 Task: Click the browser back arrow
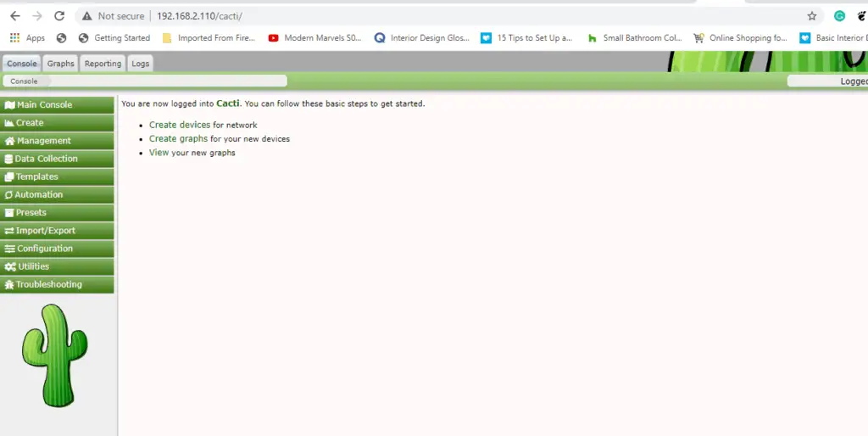click(15, 16)
